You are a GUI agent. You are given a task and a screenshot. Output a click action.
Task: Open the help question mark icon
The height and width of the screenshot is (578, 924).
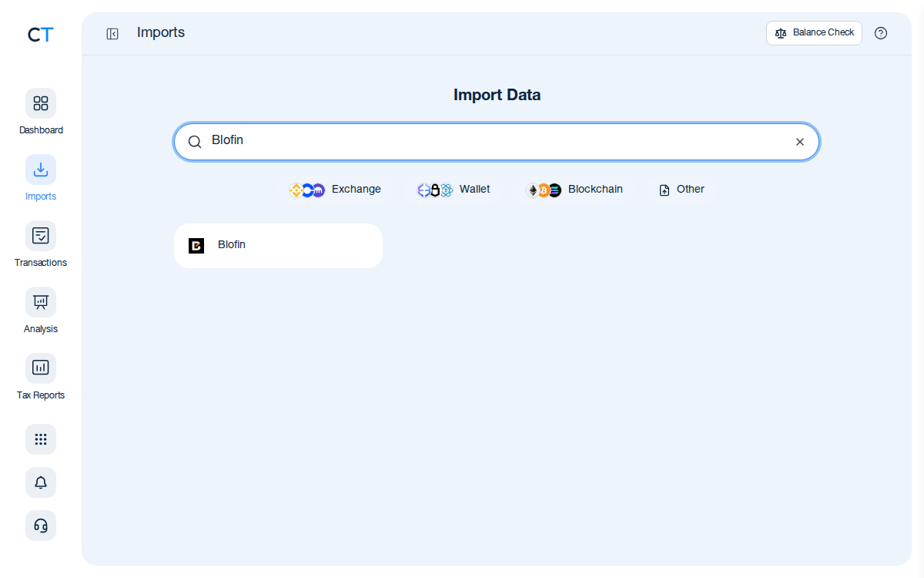(881, 33)
